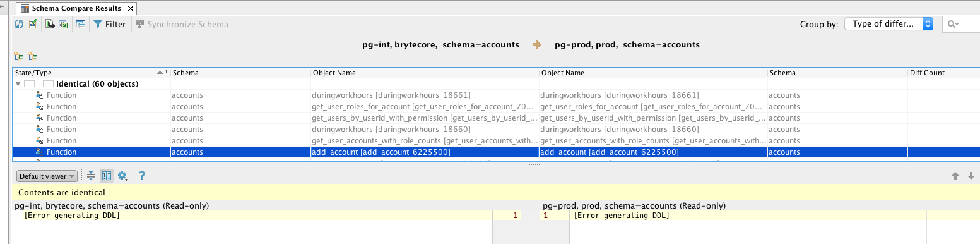Export results to Excel spreadsheet
The image size is (980, 244).
(x=63, y=24)
